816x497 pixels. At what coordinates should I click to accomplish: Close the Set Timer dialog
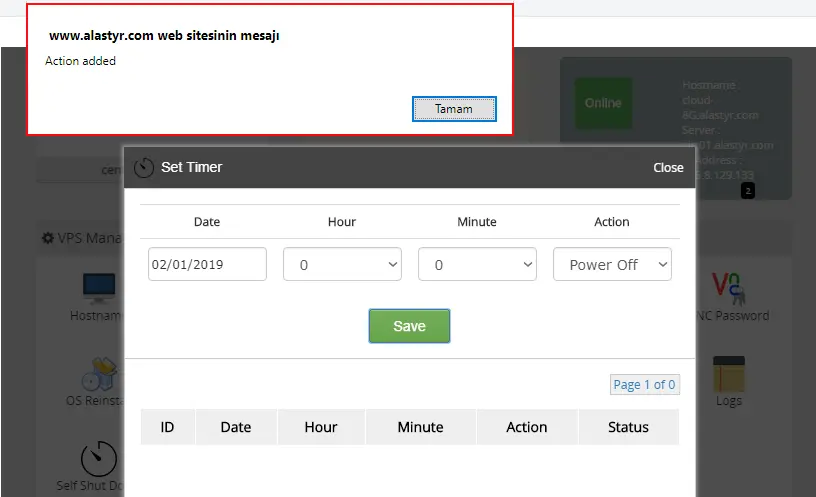click(x=668, y=168)
